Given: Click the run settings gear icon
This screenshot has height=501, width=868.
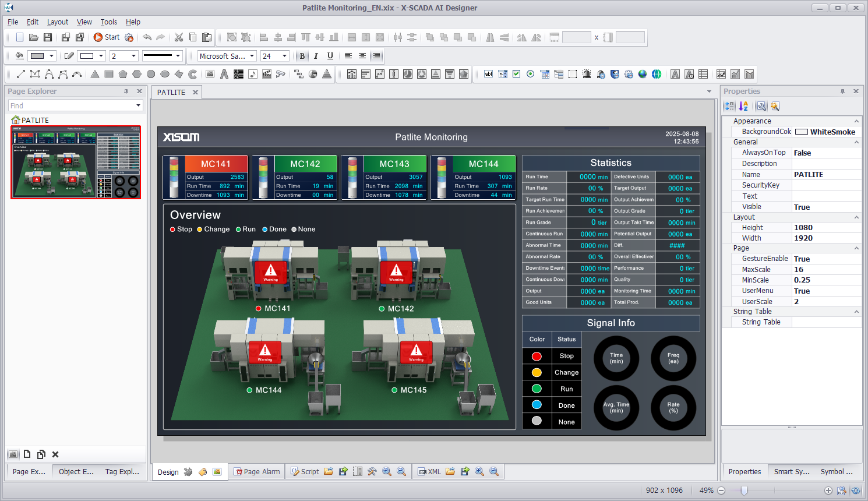Looking at the screenshot, I should pos(129,37).
